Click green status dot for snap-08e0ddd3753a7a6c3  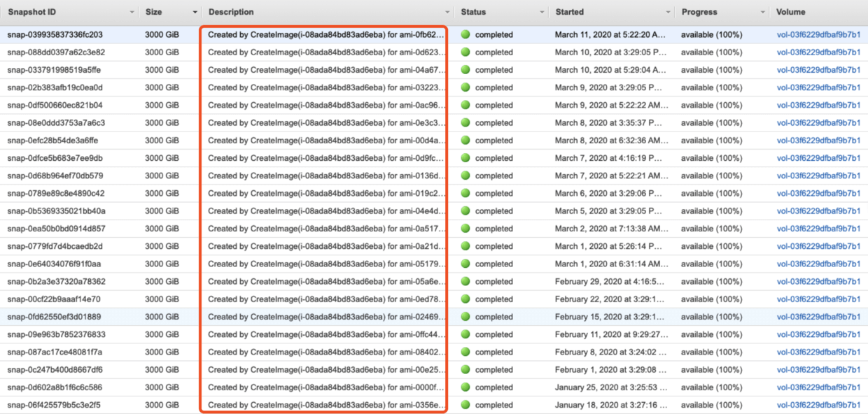465,122
